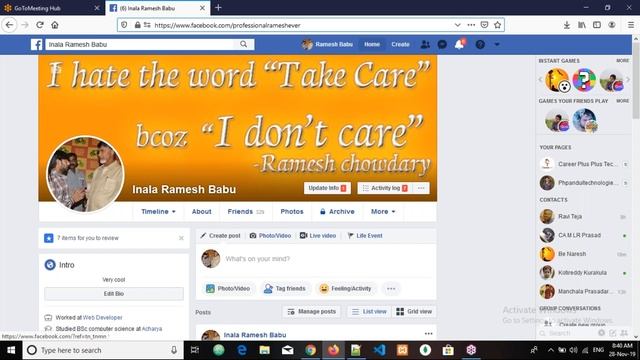Click the Update Info button
This screenshot has width=640, height=360.
click(327, 188)
